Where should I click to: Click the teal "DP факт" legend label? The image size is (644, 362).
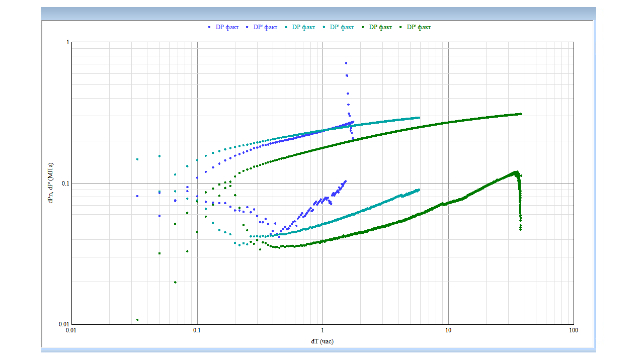tap(303, 27)
